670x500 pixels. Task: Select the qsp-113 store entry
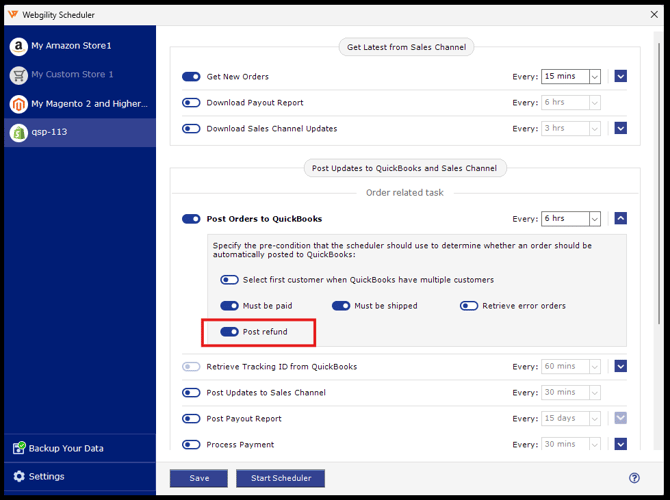50,132
